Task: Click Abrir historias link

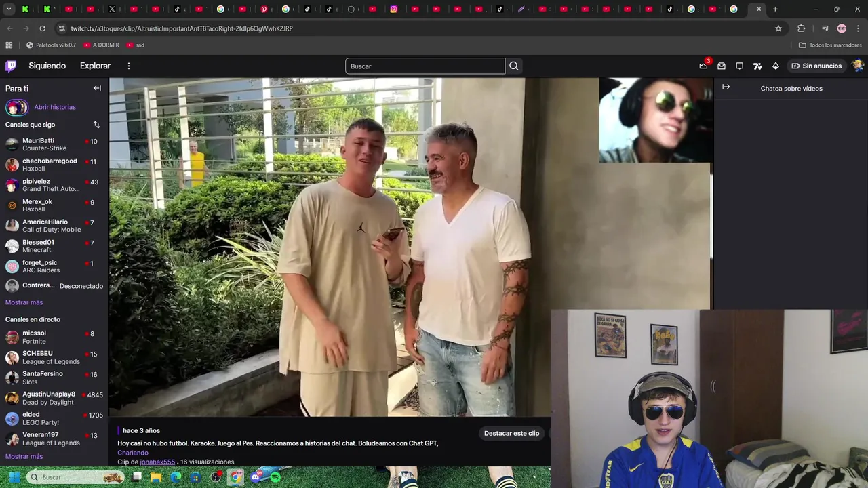Action: point(55,107)
